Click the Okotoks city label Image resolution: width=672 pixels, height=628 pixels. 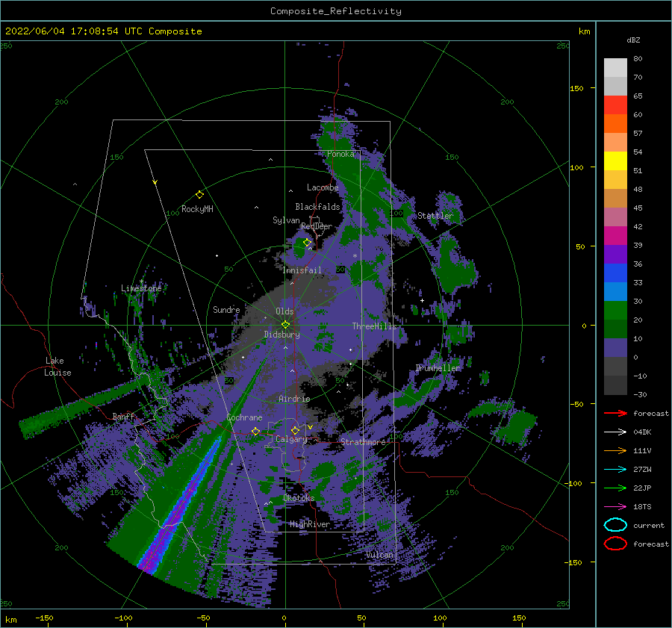299,497
